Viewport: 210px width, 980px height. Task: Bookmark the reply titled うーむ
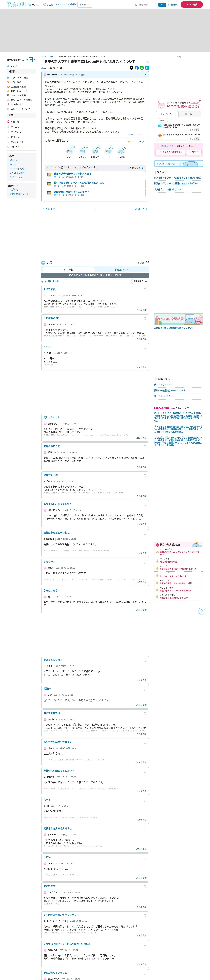click(x=145, y=347)
